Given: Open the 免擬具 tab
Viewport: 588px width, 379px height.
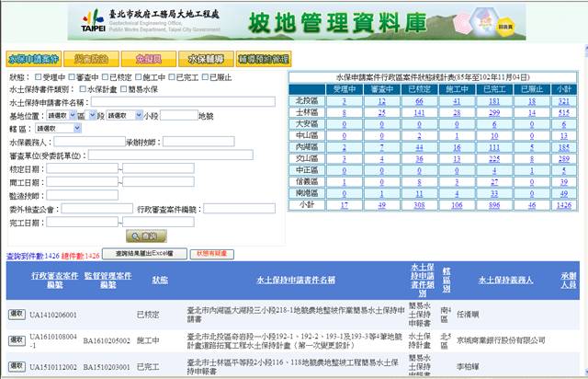Looking at the screenshot, I should (149, 59).
